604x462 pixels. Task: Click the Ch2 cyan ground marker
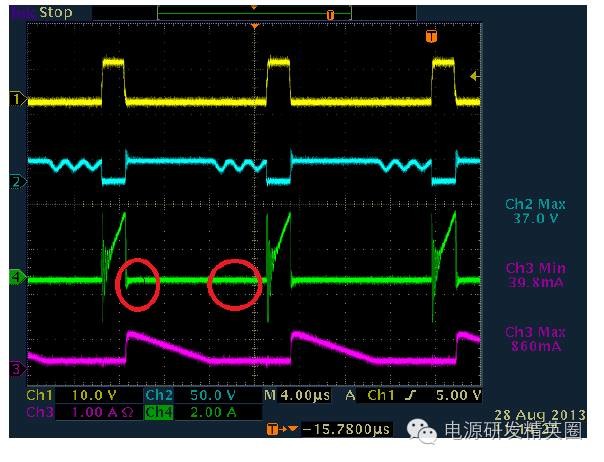click(x=16, y=181)
